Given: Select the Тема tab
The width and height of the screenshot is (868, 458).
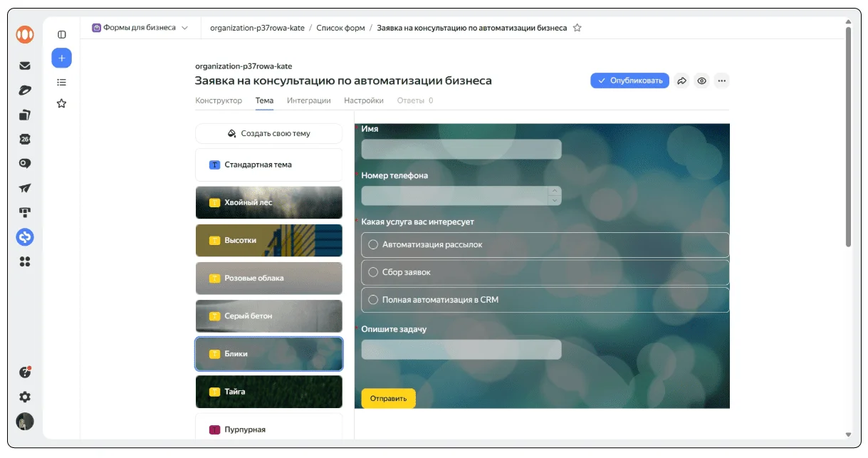Looking at the screenshot, I should pyautogui.click(x=264, y=100).
